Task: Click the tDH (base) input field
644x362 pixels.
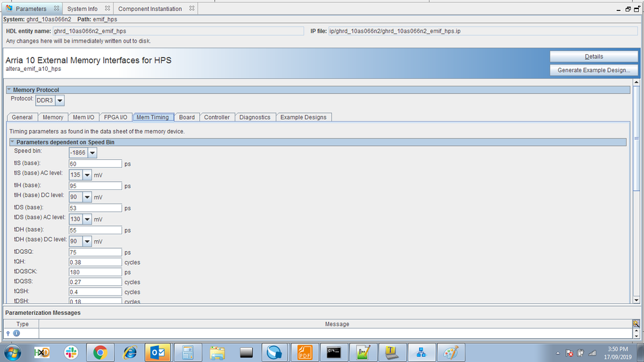Action: (x=95, y=230)
